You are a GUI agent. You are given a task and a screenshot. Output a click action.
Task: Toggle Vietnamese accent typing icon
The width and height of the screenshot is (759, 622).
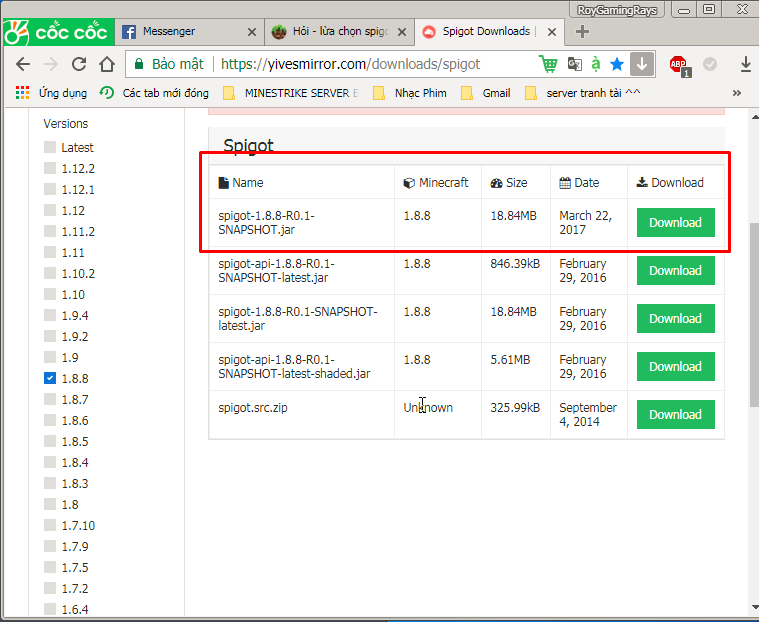pos(596,64)
